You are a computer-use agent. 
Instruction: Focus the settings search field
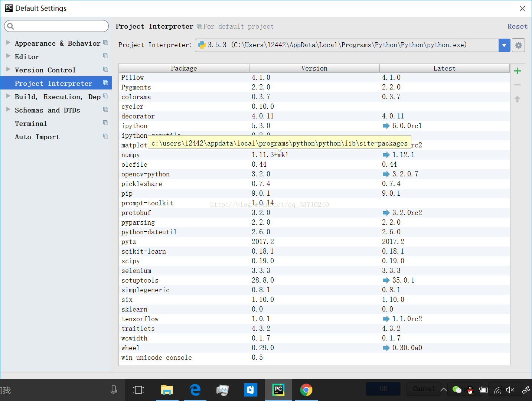pyautogui.click(x=56, y=26)
